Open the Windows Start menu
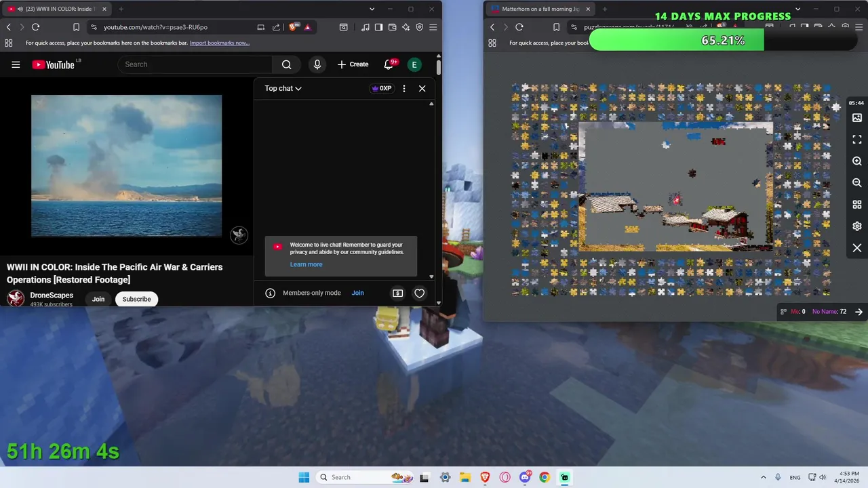 click(x=304, y=477)
